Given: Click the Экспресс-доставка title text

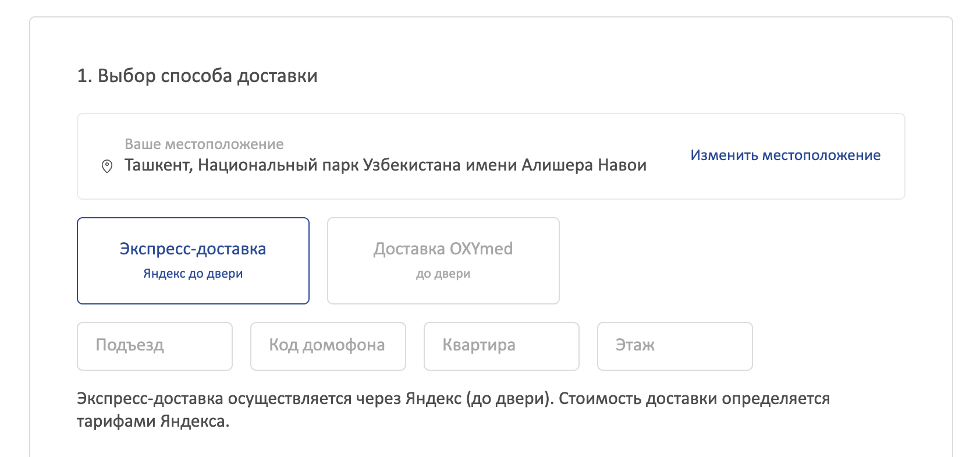Looking at the screenshot, I should 193,249.
